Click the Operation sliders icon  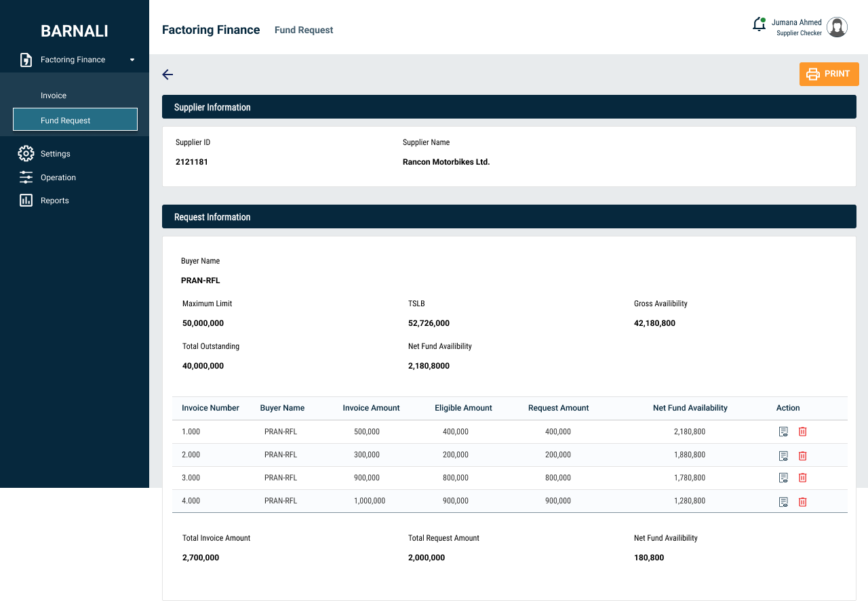click(x=26, y=178)
